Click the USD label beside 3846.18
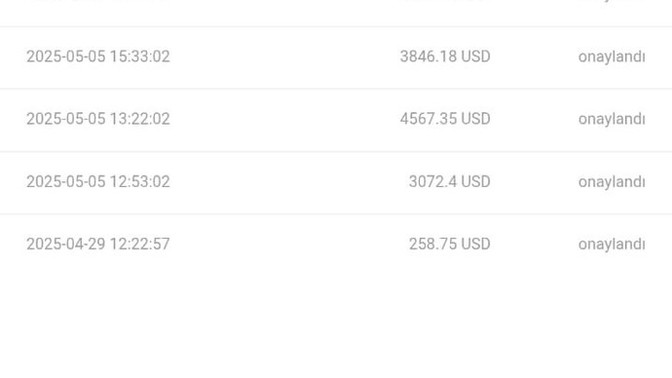Screen dimensions: 672x378 [476, 57]
